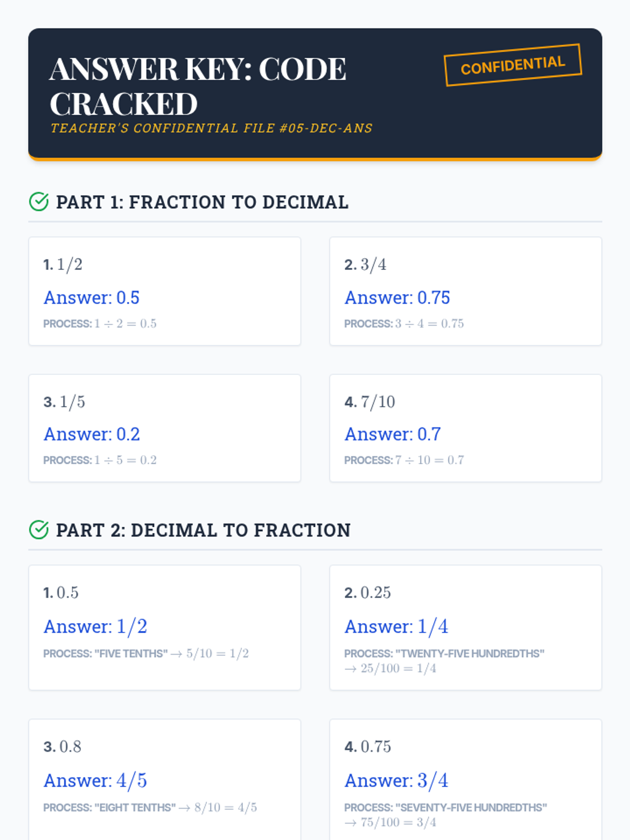The width and height of the screenshot is (630, 840).
Task: Click Answer: 3/4 in the 0.75 card
Action: [x=396, y=780]
